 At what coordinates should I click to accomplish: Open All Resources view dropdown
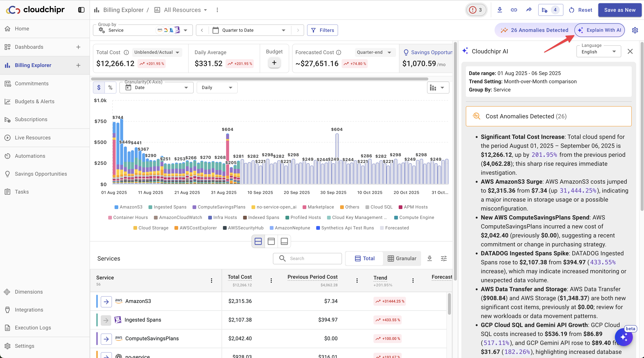point(181,10)
